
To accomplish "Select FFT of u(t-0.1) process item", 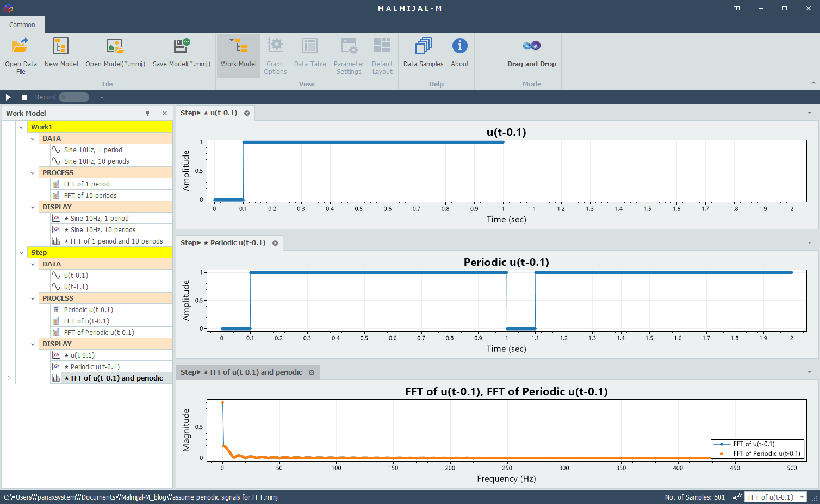I will [x=111, y=321].
